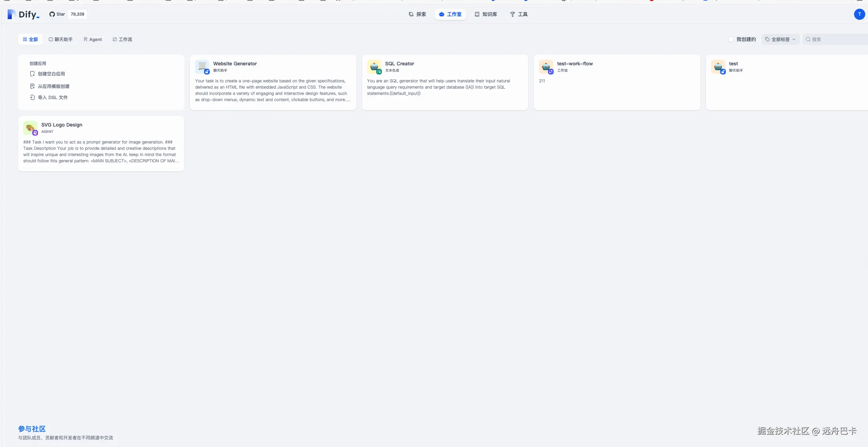This screenshot has height=447, width=868.
Task: Click the GitHub Star icon
Action: (x=52, y=14)
